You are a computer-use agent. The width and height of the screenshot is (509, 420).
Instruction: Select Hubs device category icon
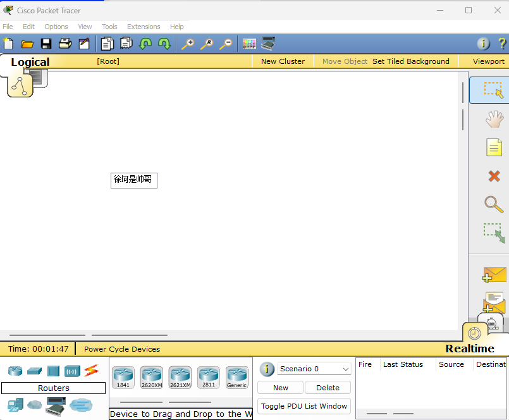coord(53,371)
